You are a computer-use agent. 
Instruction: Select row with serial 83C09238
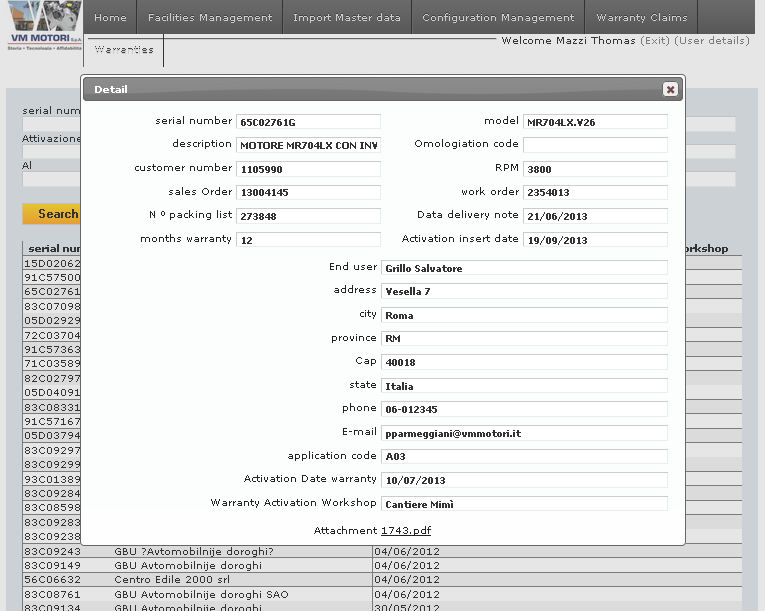tap(52, 536)
